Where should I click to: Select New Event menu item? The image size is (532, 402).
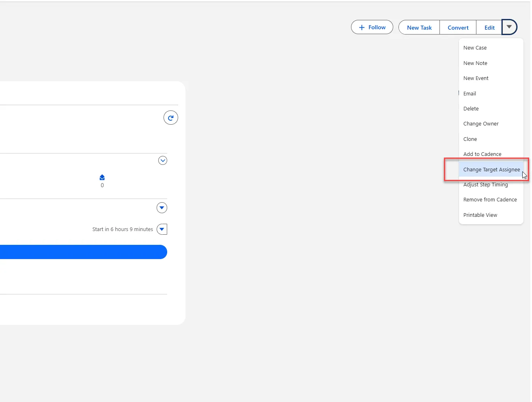[476, 78]
